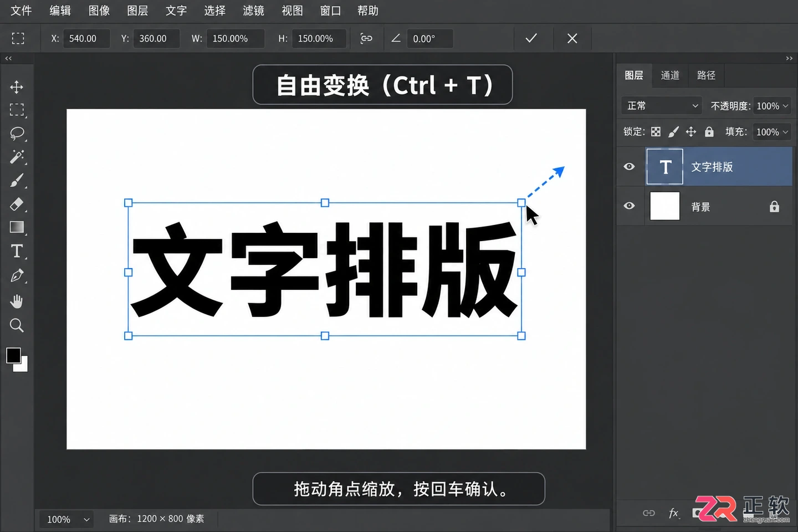
Task: Switch to the 通道 tab
Action: tap(670, 75)
